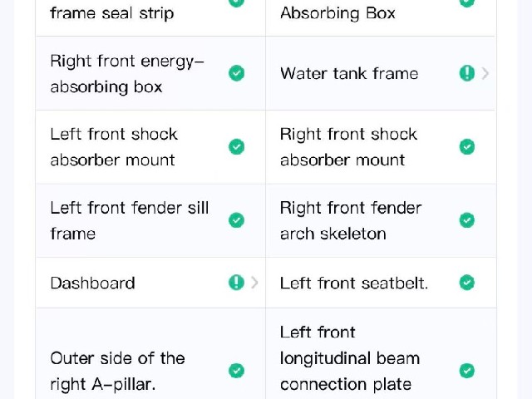Click check icon for Left front longitudinal beam connection plate
This screenshot has height=399, width=532.
[467, 371]
